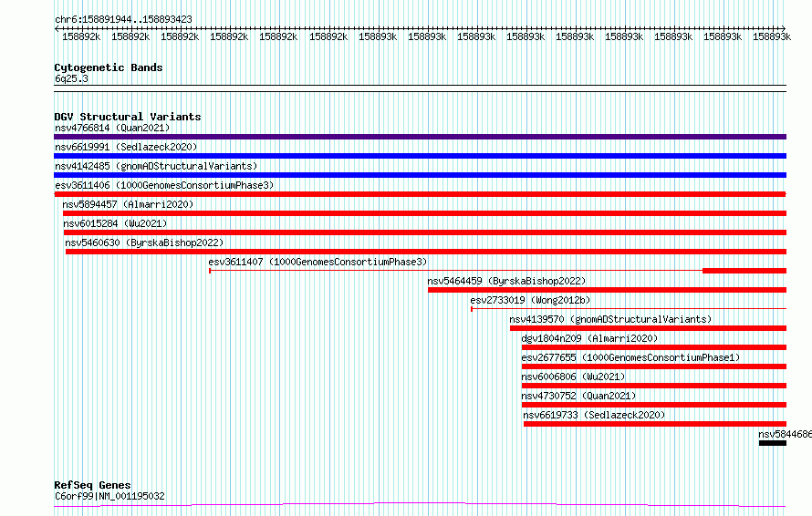Viewport: 812px width, 516px height.
Task: Click the red nsv5460630 variant bar
Action: [426, 252]
